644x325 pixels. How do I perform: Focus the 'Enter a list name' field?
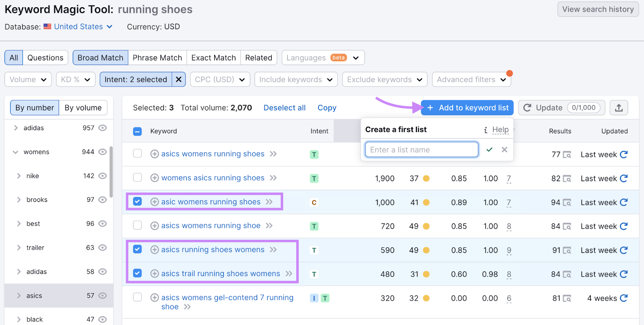click(421, 149)
